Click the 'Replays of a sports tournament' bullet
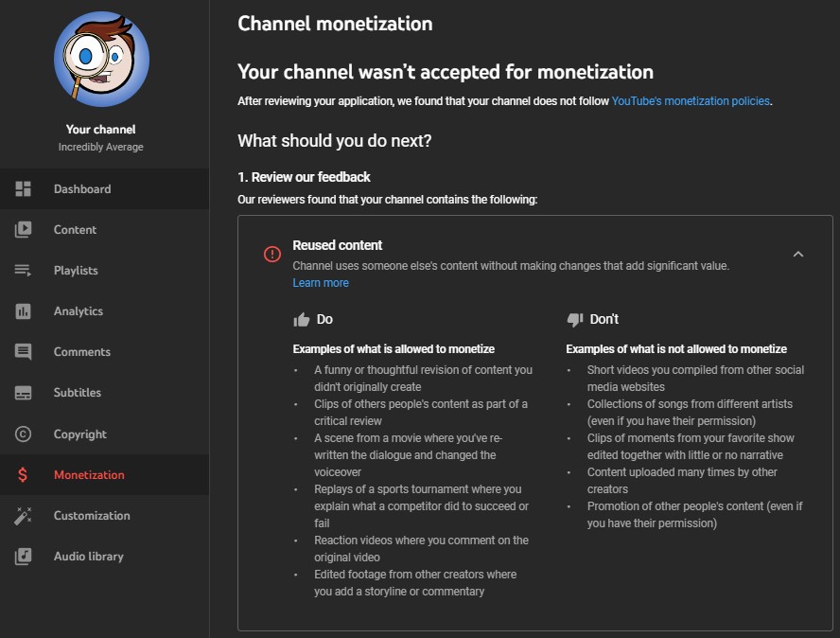 click(x=421, y=506)
